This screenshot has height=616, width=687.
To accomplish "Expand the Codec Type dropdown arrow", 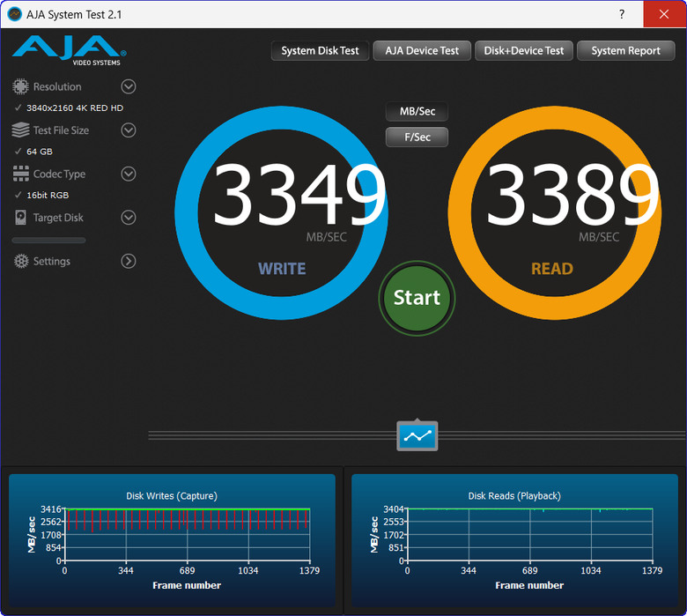I will (x=129, y=174).
